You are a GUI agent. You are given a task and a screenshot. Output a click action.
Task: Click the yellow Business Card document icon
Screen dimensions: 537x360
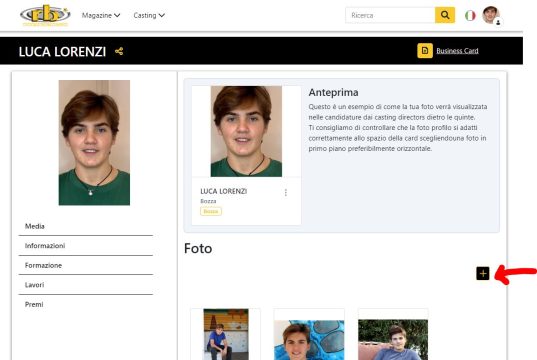point(425,51)
